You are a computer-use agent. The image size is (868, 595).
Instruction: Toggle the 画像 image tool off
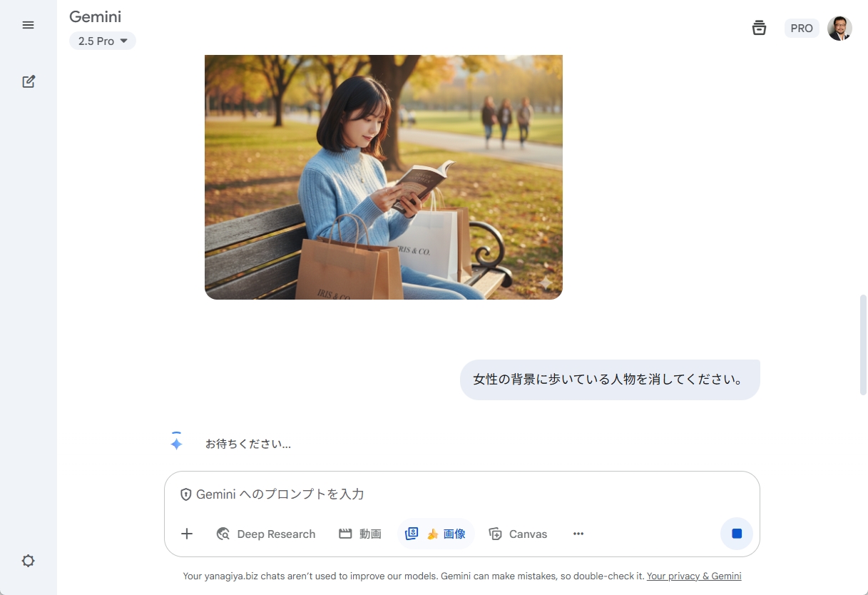pyautogui.click(x=436, y=534)
